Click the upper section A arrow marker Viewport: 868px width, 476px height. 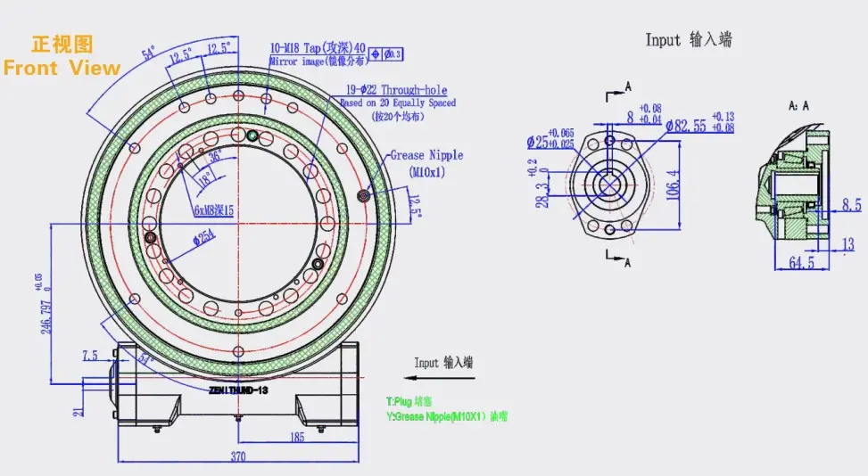click(x=618, y=93)
